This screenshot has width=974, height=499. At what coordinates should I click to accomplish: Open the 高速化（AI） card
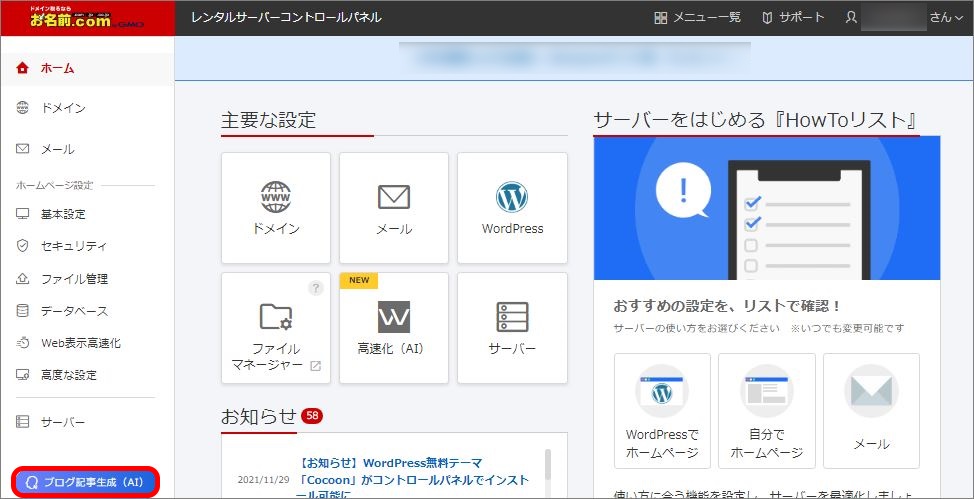click(x=394, y=328)
